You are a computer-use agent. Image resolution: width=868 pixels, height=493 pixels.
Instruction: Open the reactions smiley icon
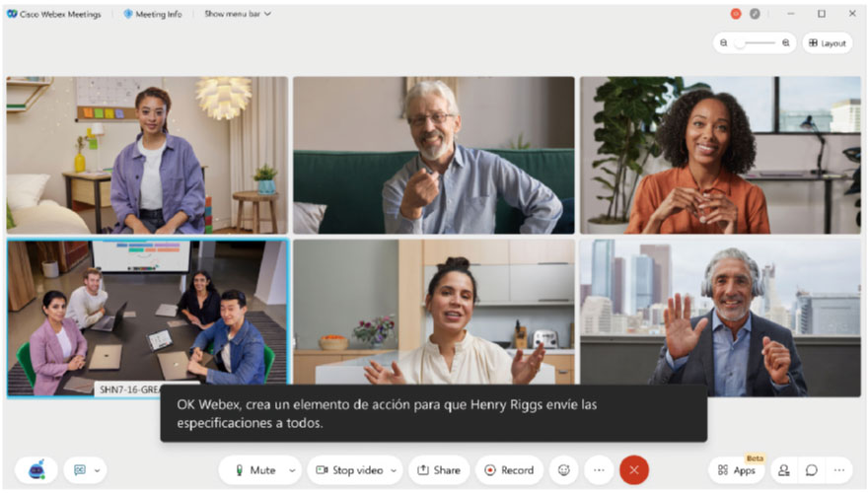(x=563, y=469)
